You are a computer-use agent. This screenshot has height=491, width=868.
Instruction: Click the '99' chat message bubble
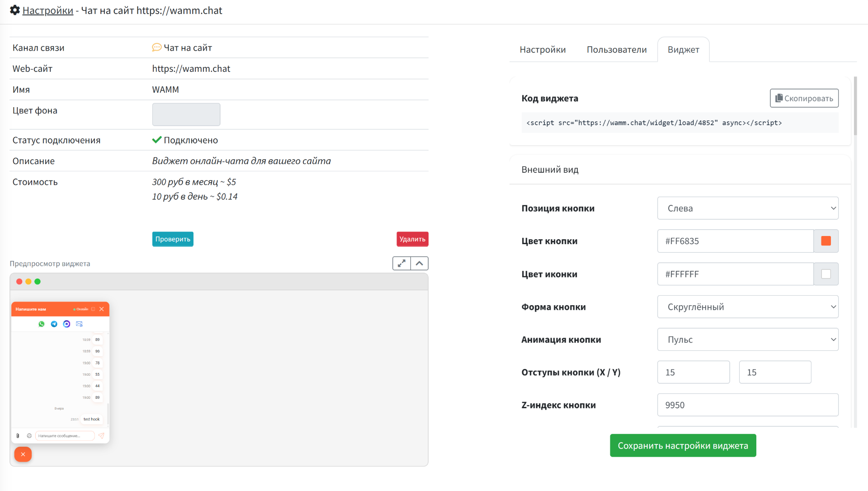coord(97,351)
